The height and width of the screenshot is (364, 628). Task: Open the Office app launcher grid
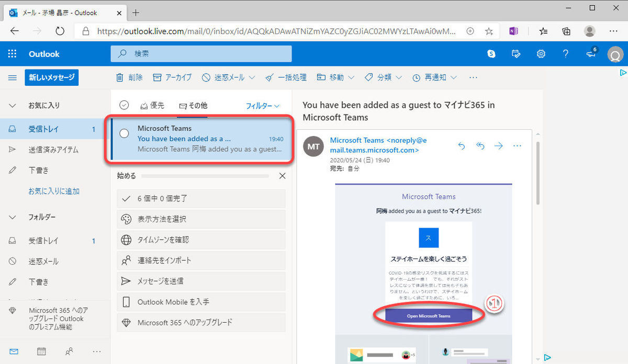point(12,54)
